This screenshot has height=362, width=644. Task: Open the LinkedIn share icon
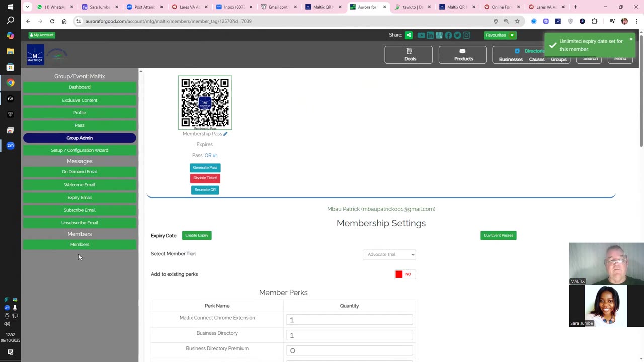click(430, 35)
